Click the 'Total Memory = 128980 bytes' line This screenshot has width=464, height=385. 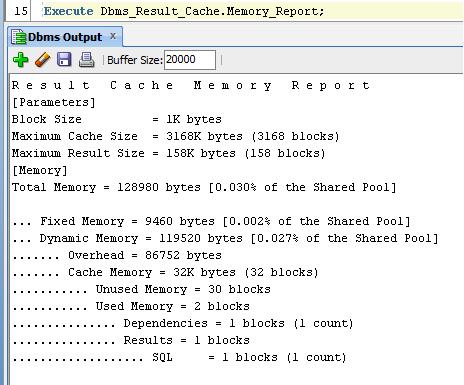point(204,187)
